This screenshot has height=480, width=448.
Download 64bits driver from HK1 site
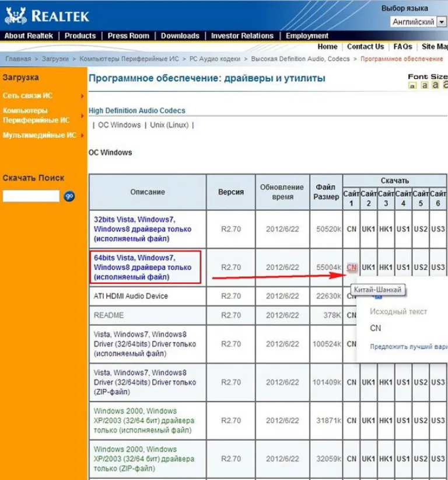pyautogui.click(x=386, y=267)
